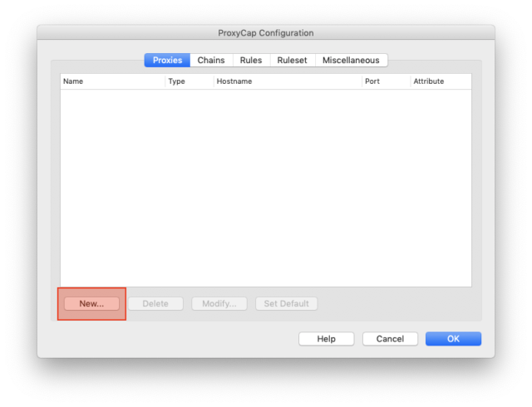
Task: Open Help for ProxyCap Configuration
Action: coord(327,339)
